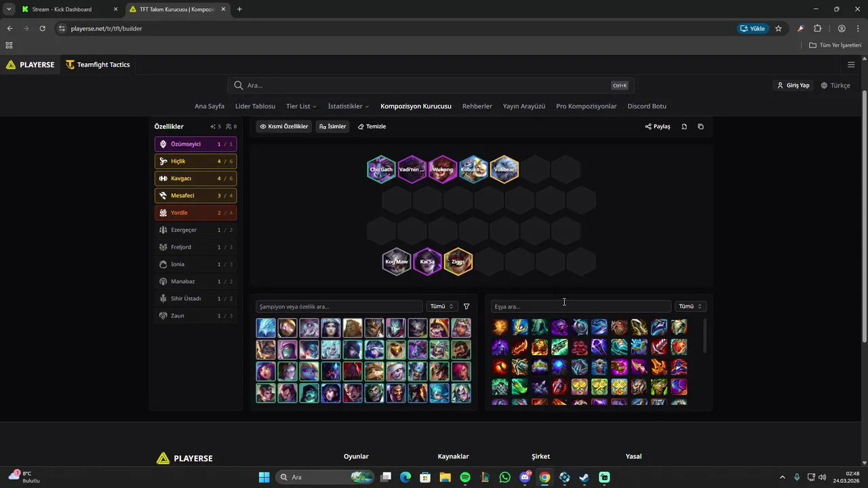Click the Hiçlik trait row
The image size is (868, 488).
196,161
